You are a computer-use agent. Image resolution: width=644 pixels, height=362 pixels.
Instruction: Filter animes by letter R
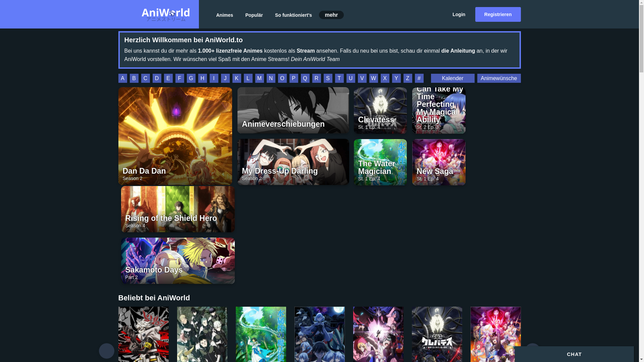(x=316, y=78)
